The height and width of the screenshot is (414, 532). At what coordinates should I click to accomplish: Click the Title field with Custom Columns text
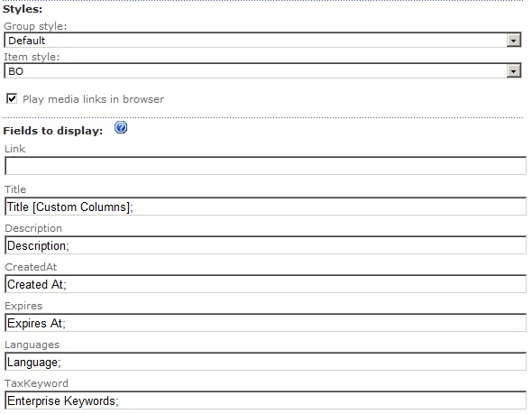pyautogui.click(x=265, y=207)
